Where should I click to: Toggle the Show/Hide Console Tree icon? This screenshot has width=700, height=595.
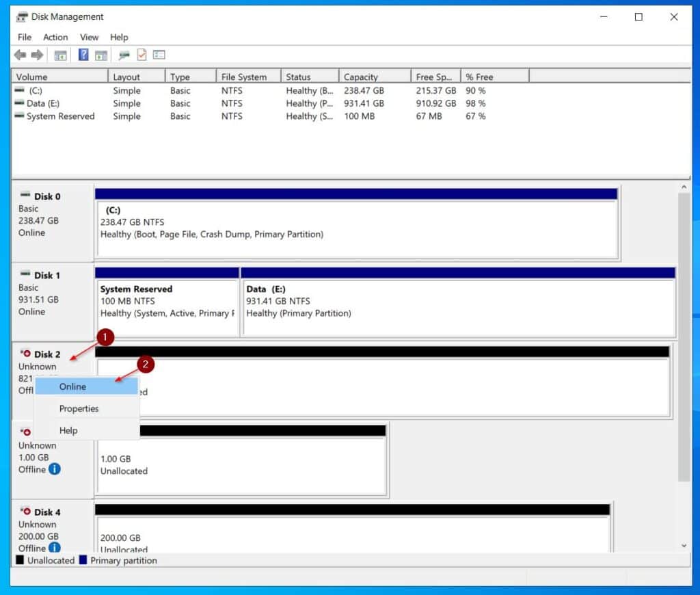coord(60,55)
